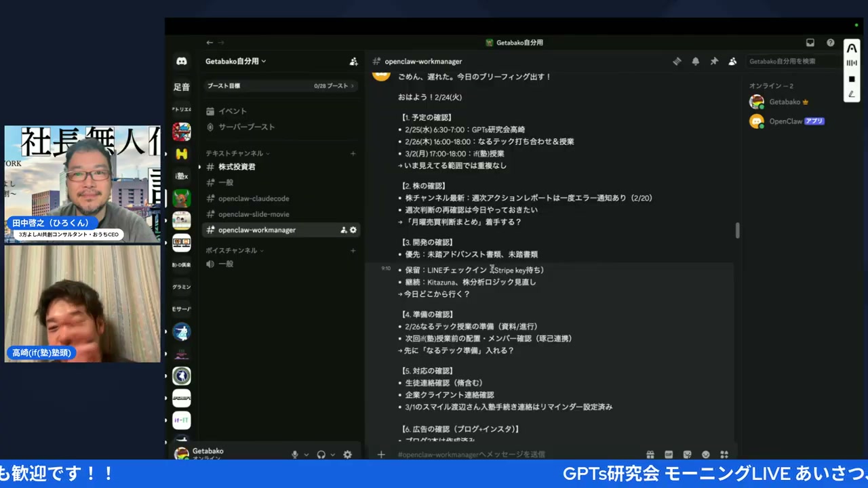
Task: Open the pinned messages list
Action: tap(714, 61)
